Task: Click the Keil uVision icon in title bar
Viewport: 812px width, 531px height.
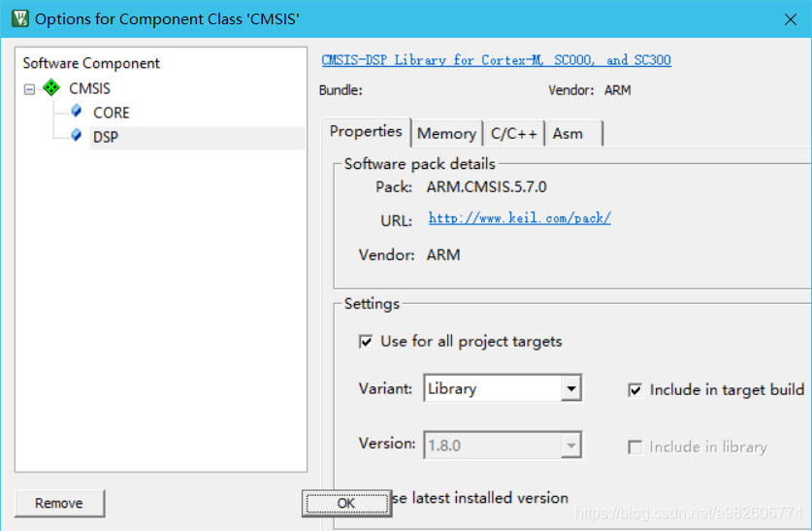Action: tap(19, 18)
